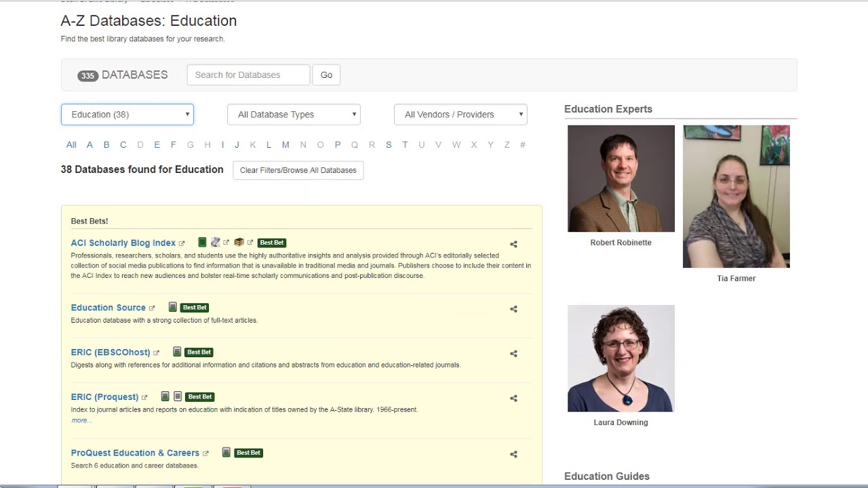Click stacked books icon in ACI row
Image resolution: width=868 pixels, height=488 pixels.
(239, 242)
